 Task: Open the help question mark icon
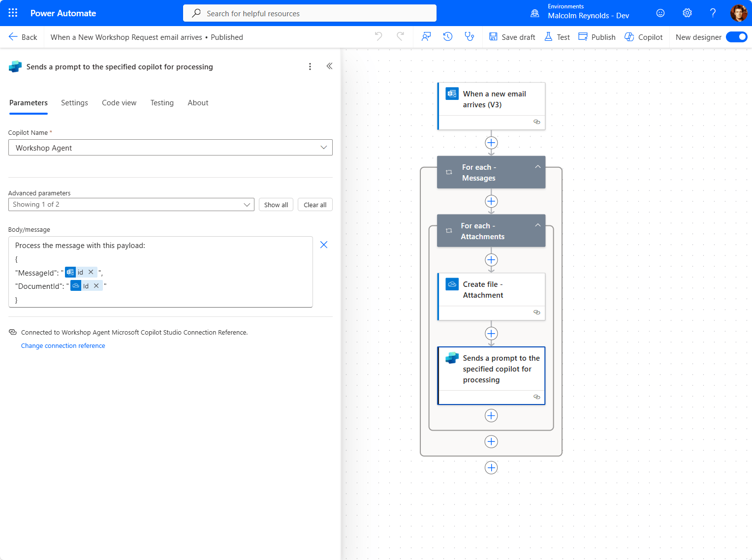click(713, 13)
